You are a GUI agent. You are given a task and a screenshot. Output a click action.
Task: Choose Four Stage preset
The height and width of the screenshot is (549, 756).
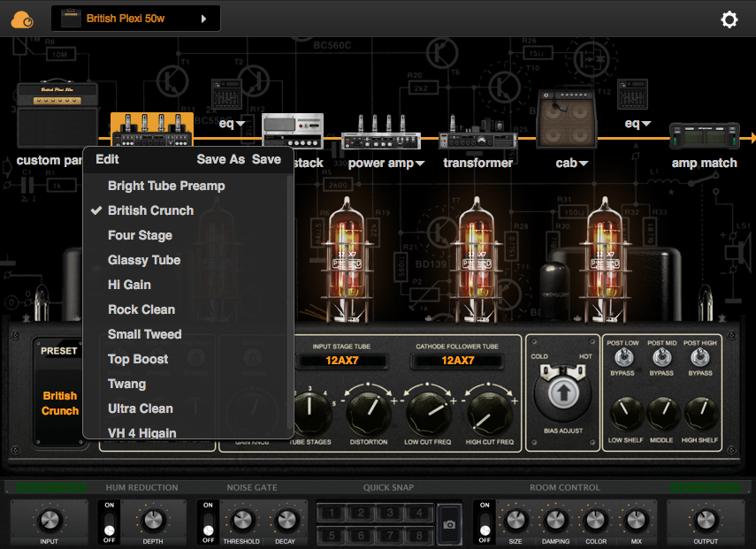(186, 236)
